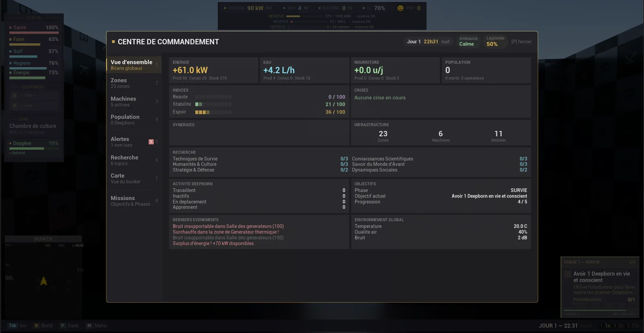Click the B key icon for Build
644x333 pixels.
(x=37, y=326)
